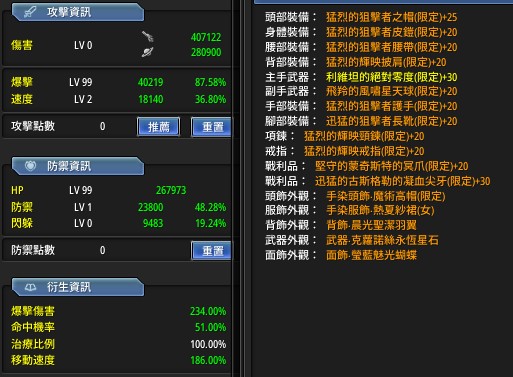
Task: Click the LV 0 level beside 閃躲
Action: pos(83,223)
